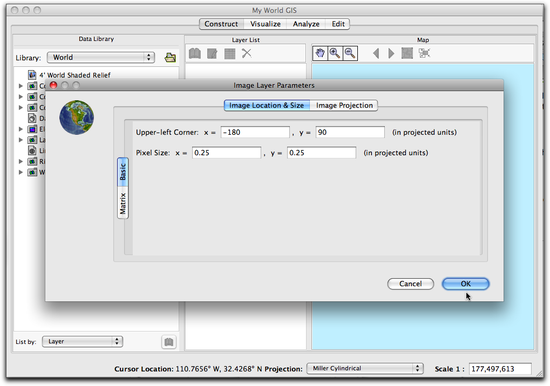Click the edit layer notepad icon

(212, 54)
